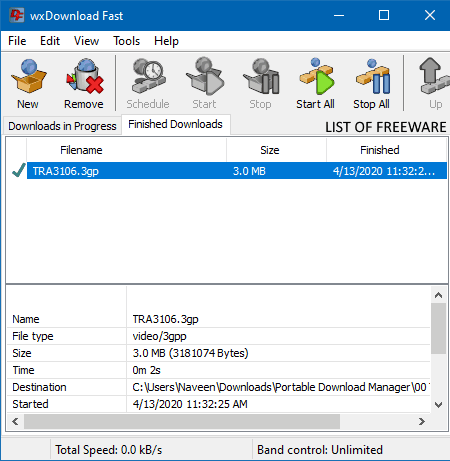Click the vertical scrollbar thumb in details
Viewport: 450px width, 461px height.
click(x=439, y=328)
